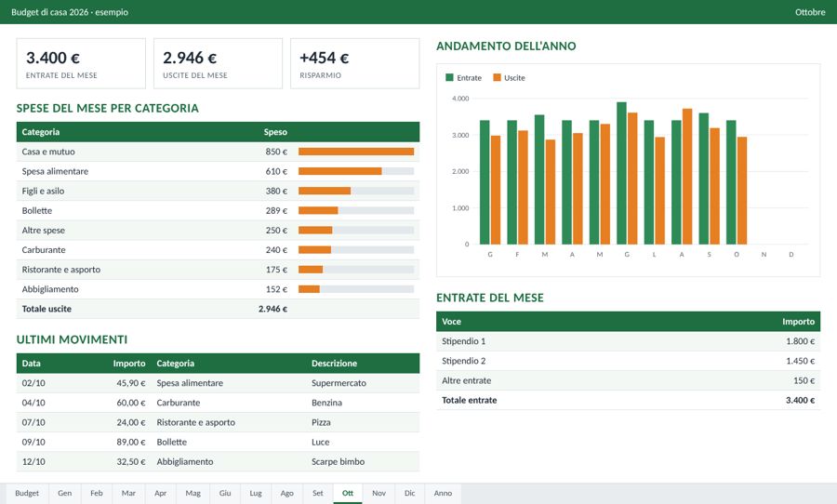The width and height of the screenshot is (837, 504).
Task: Select the Luce description cell
Action: (x=320, y=442)
